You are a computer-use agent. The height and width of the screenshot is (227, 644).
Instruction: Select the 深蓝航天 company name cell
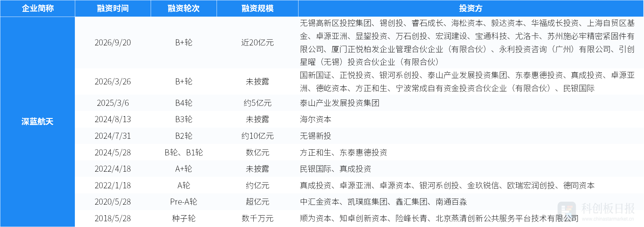[37, 121]
